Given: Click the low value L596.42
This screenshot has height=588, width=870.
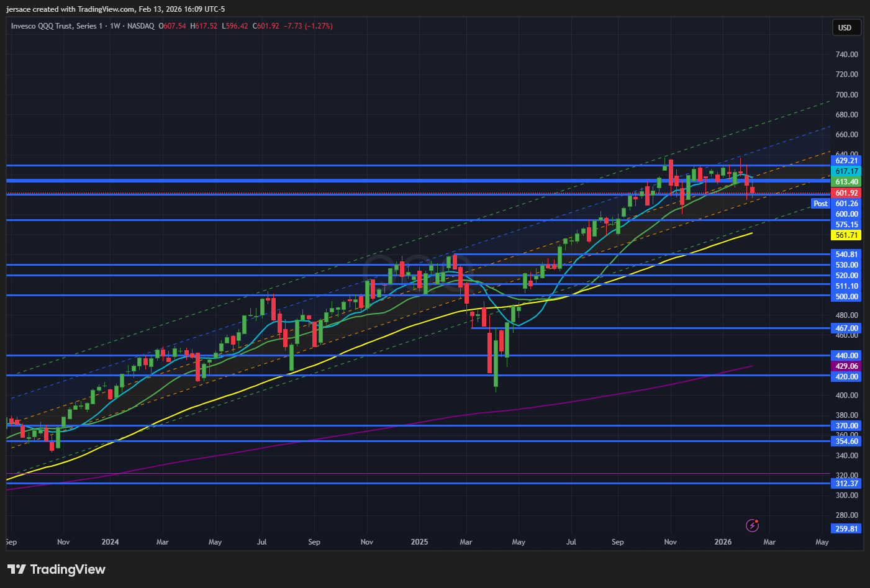Looking at the screenshot, I should (235, 26).
